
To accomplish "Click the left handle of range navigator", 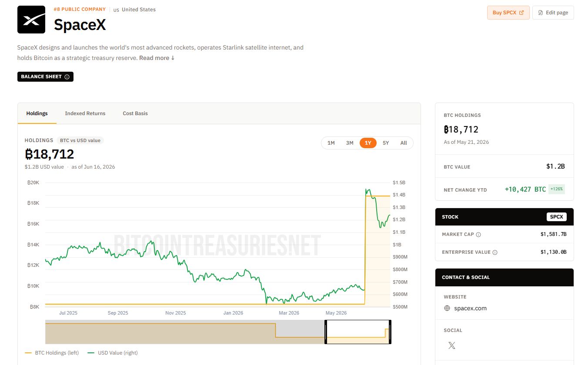I will [325, 332].
